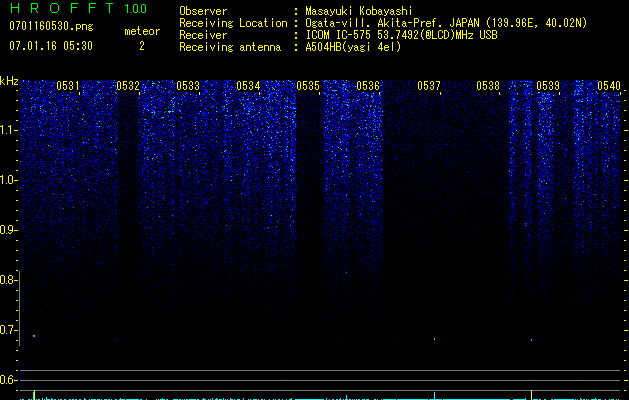The image size is (629, 400).
Task: Click the 0.6 kHz axis label
Action: (x=8, y=380)
